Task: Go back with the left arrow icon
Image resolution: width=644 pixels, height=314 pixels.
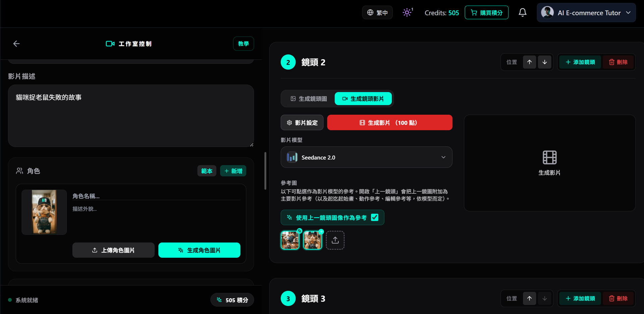Action: pos(16,44)
